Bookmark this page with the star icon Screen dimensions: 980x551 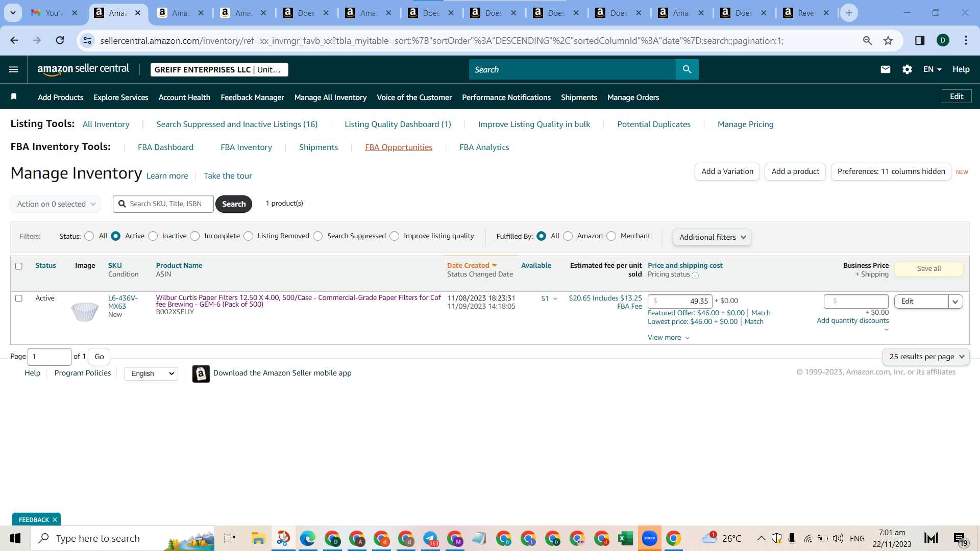coord(888,40)
